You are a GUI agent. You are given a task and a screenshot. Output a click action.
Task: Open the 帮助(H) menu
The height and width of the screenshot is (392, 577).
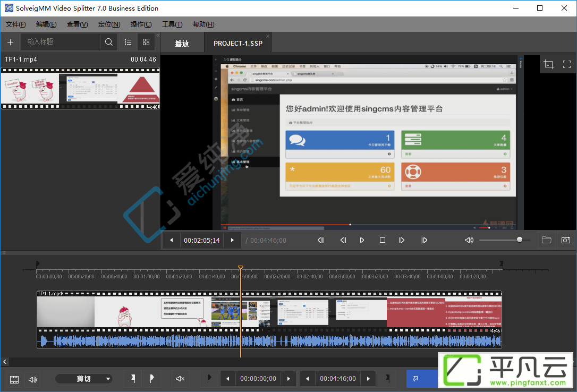[203, 24]
